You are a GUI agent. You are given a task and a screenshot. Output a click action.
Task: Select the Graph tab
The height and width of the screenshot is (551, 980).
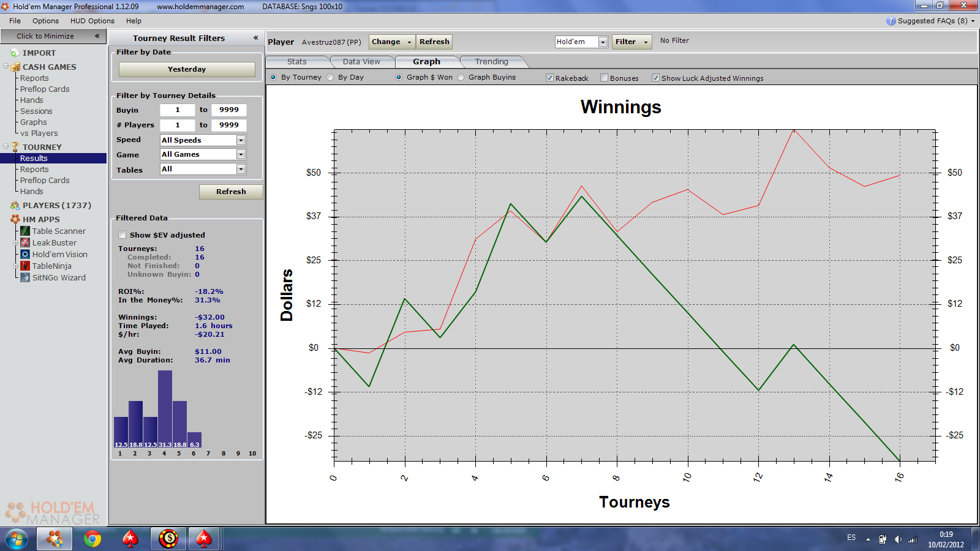point(426,62)
